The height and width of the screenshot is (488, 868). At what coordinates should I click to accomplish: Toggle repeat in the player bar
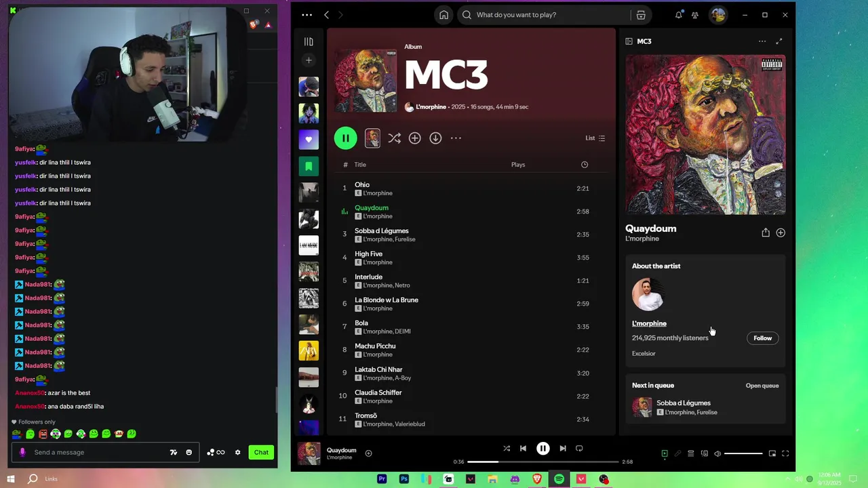pyautogui.click(x=579, y=449)
